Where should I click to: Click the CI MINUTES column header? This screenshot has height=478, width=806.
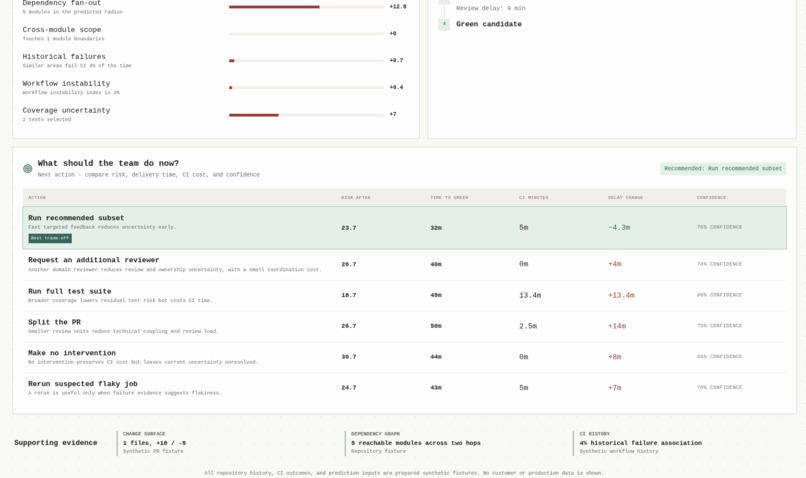coord(534,197)
